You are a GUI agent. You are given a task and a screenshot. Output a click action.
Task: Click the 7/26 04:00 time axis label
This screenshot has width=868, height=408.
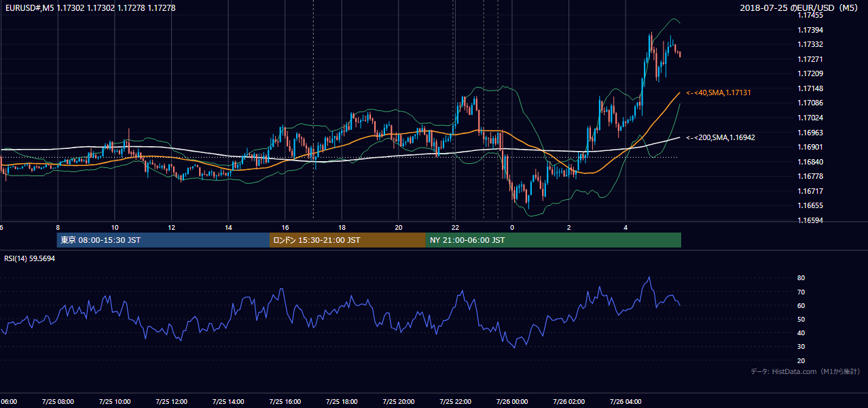pyautogui.click(x=626, y=402)
